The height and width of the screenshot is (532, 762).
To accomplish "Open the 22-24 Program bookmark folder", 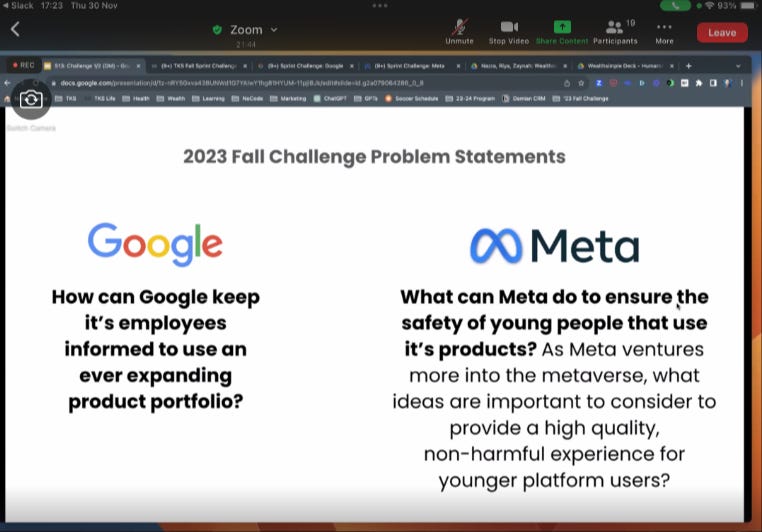I will pyautogui.click(x=470, y=99).
